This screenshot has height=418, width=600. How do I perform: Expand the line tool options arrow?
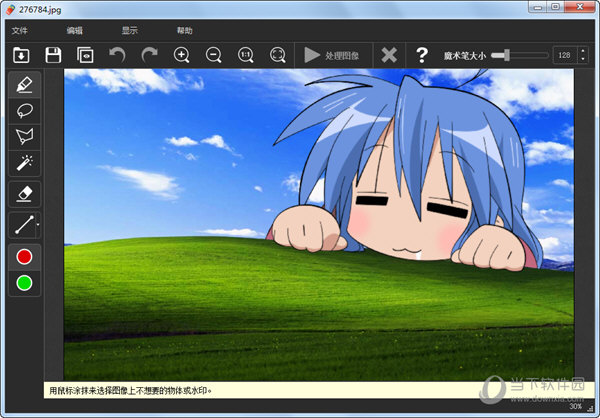pos(38,225)
